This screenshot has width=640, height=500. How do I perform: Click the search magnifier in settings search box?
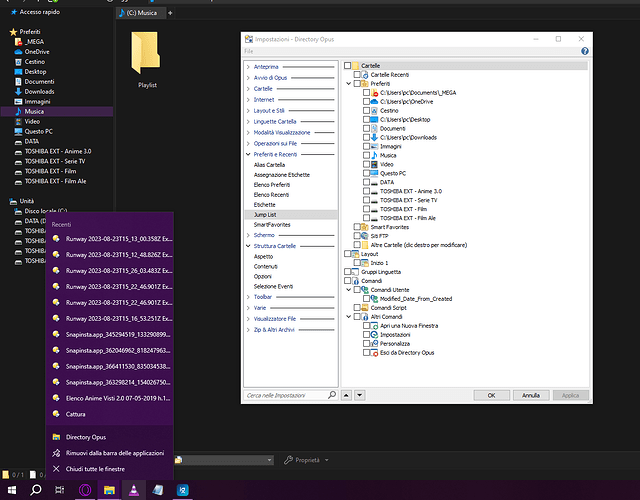[x=332, y=395]
